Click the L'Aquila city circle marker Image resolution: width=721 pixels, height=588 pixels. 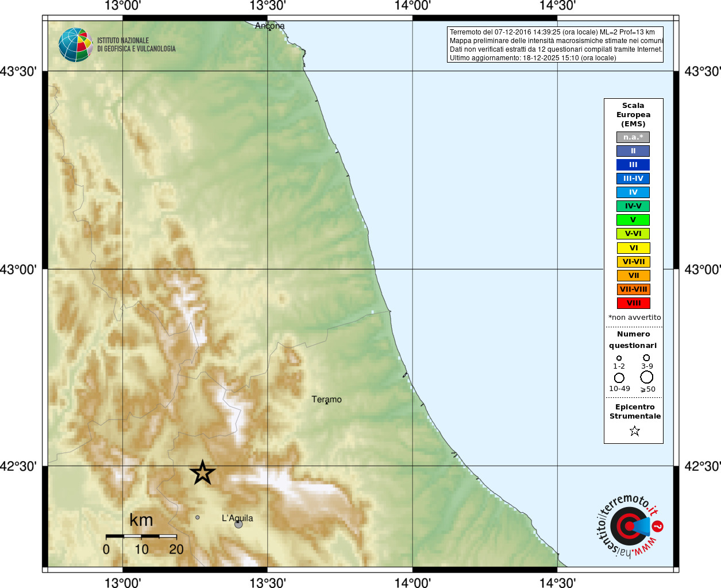(238, 524)
